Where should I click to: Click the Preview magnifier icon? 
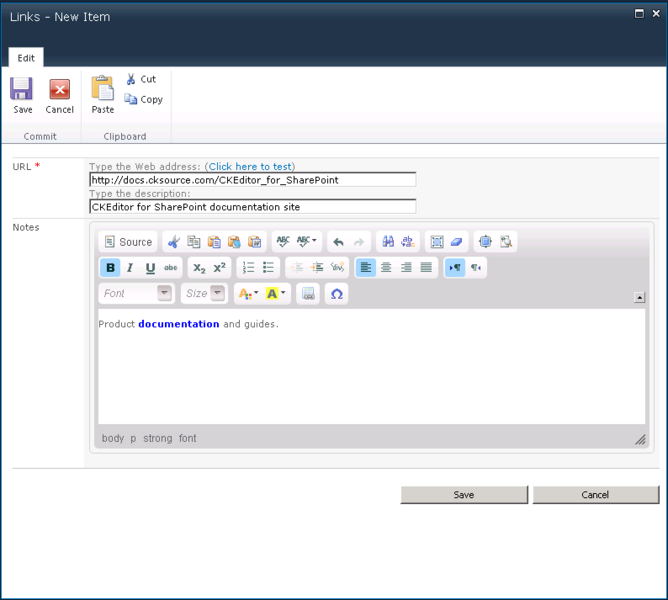point(506,242)
